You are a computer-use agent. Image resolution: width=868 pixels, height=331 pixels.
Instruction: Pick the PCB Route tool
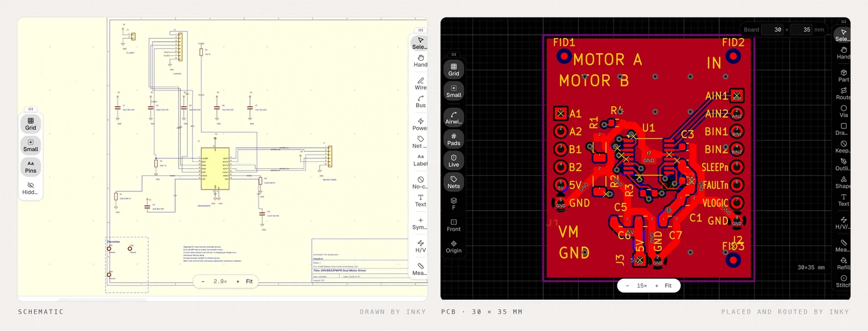[843, 94]
